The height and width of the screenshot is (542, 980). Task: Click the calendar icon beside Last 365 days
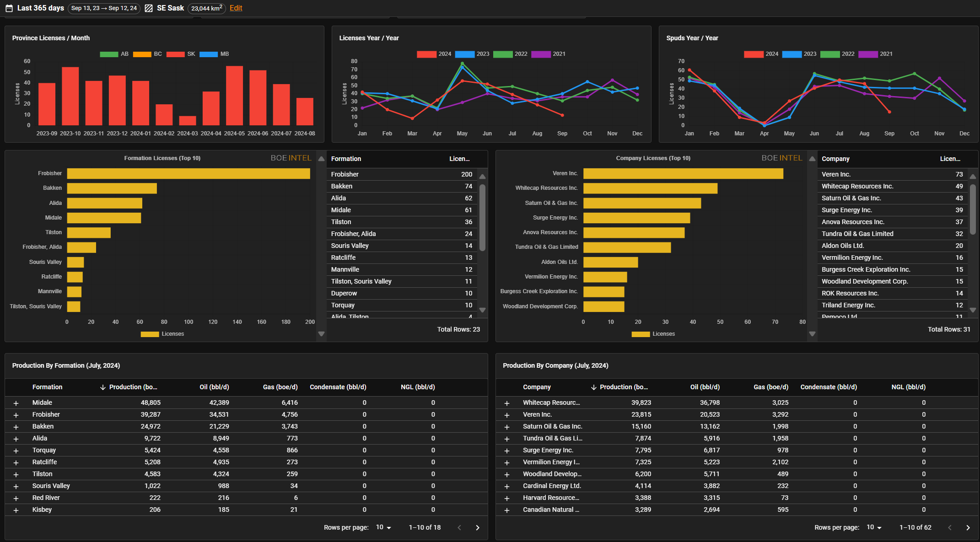(9, 8)
